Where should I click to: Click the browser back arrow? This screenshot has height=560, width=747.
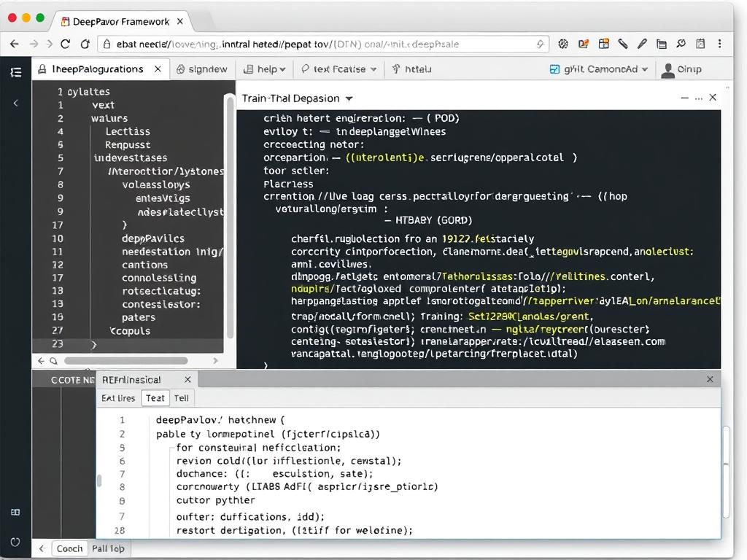(15, 44)
